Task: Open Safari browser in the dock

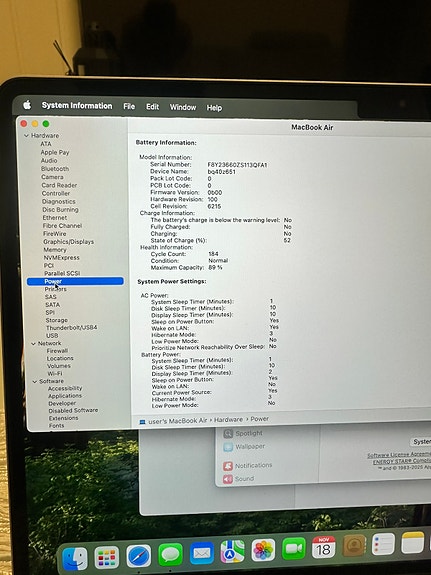Action: click(x=138, y=556)
